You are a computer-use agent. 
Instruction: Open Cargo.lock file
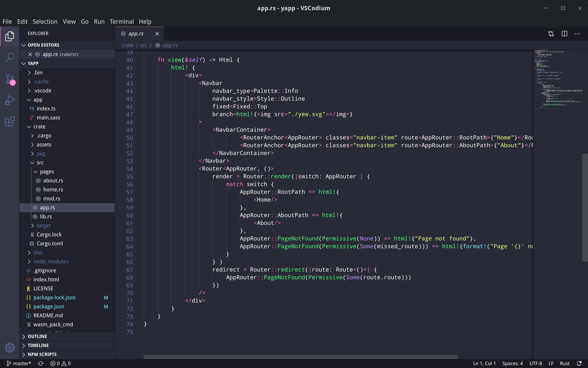(x=67, y=235)
